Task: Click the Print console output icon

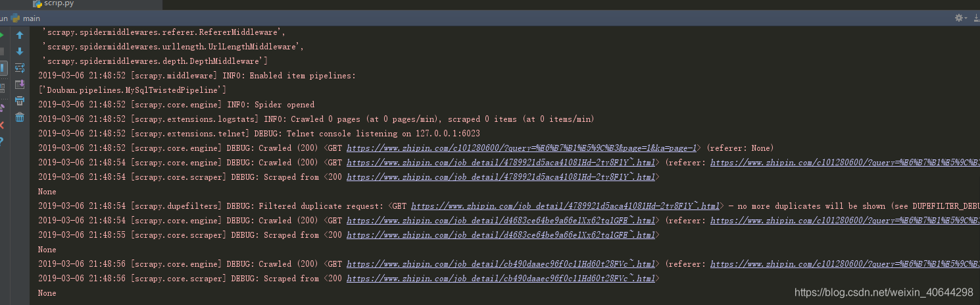Action: click(x=20, y=101)
